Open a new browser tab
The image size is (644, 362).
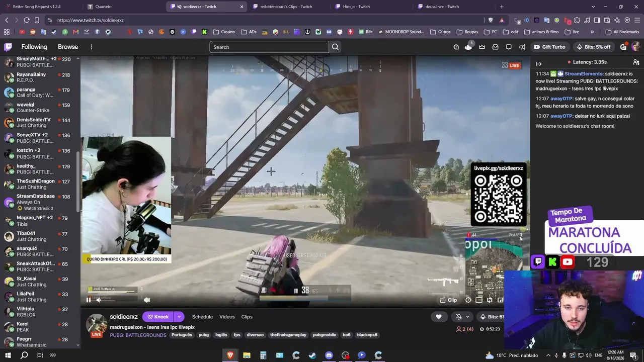502,7
